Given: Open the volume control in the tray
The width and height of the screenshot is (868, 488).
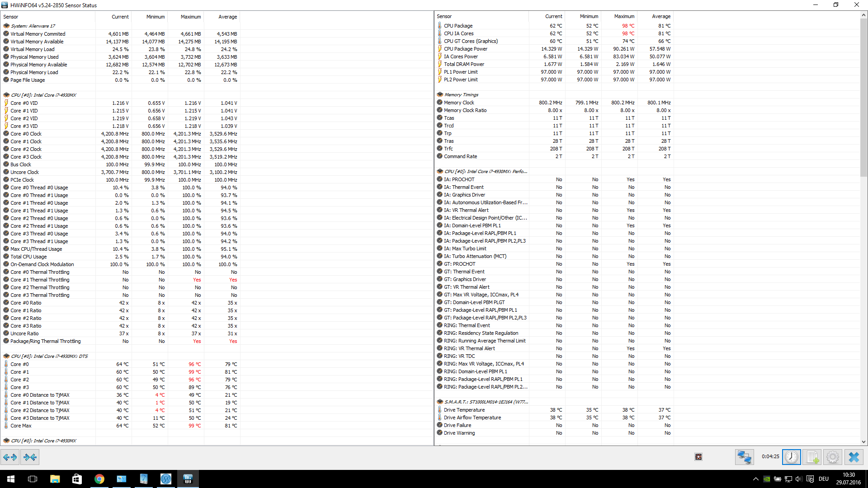Looking at the screenshot, I should point(799,479).
